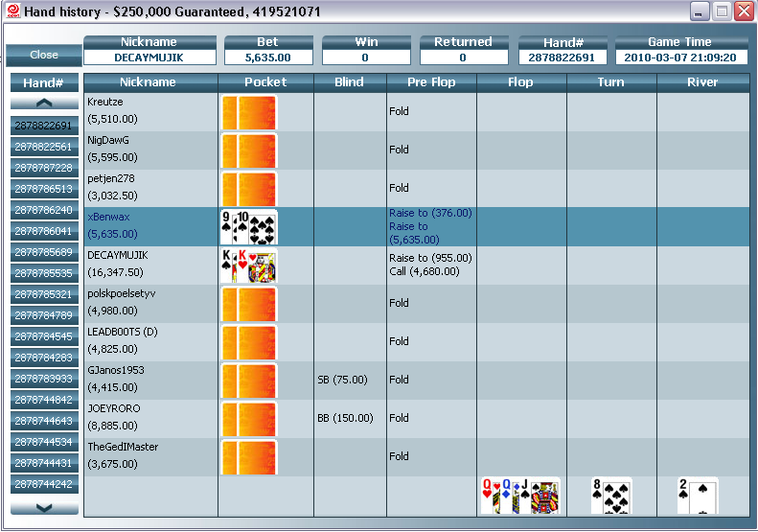Viewport: 758px width, 532px height.
Task: Click LEADBOOTS's face-down pocket cards
Action: coord(249,342)
